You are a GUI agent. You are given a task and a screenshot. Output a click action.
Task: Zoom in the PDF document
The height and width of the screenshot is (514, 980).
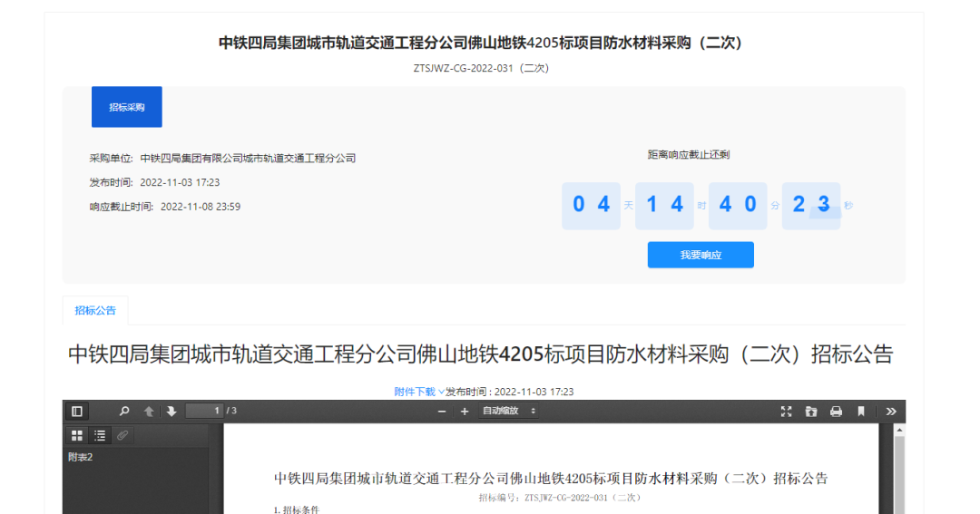click(465, 412)
